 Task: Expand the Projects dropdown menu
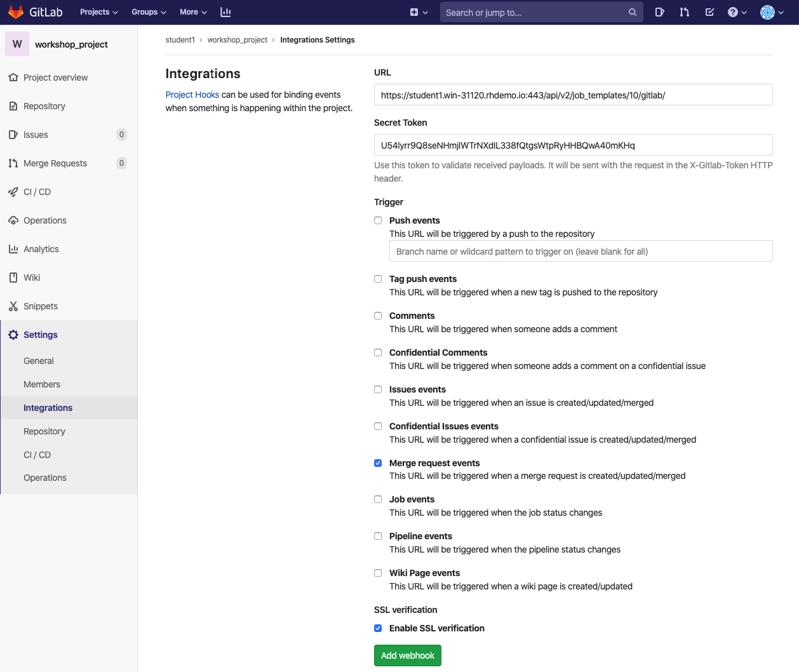[x=98, y=12]
